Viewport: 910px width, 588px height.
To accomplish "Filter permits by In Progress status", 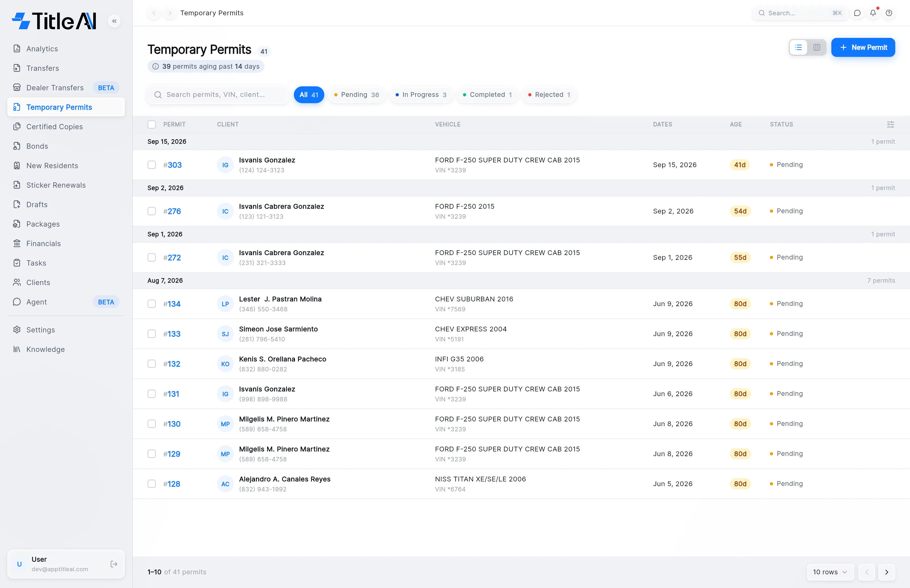I will click(x=421, y=95).
